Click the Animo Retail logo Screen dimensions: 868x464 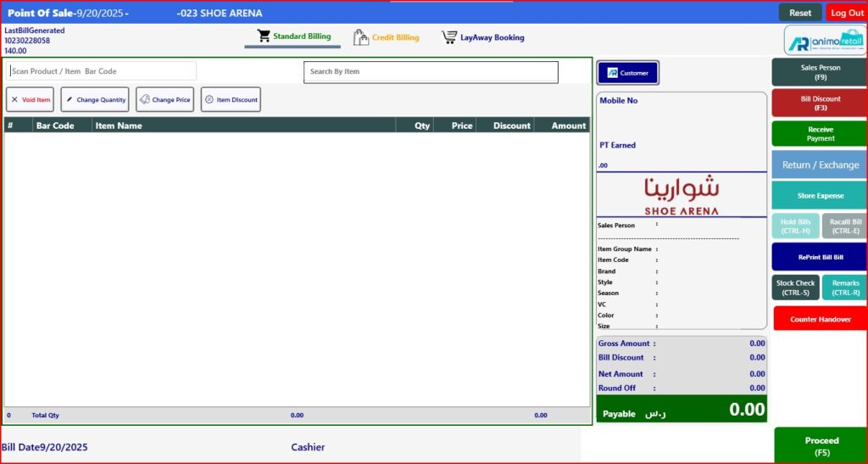pyautogui.click(x=824, y=40)
